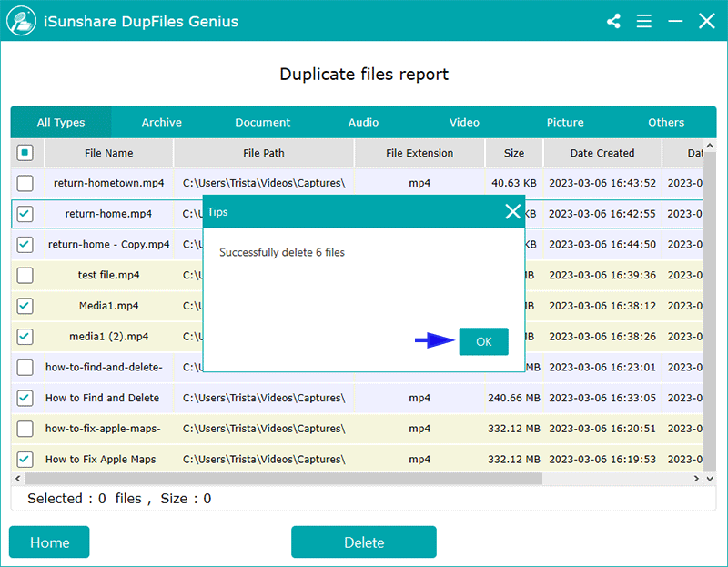Go back with the Home button
The height and width of the screenshot is (567, 728).
click(49, 542)
